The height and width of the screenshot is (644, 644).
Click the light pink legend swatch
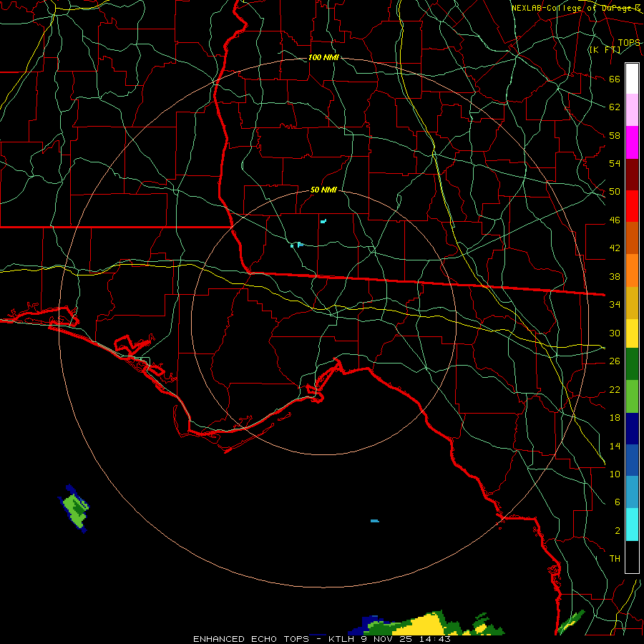(x=632, y=110)
